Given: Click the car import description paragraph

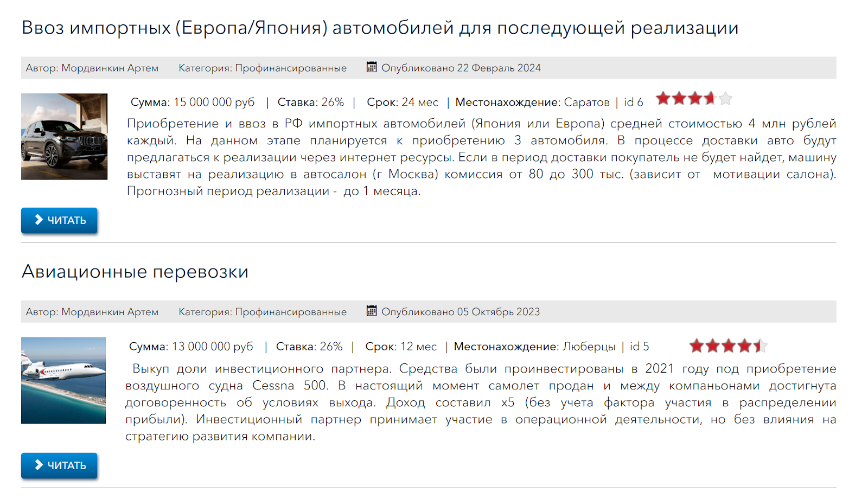Looking at the screenshot, I should tap(482, 157).
